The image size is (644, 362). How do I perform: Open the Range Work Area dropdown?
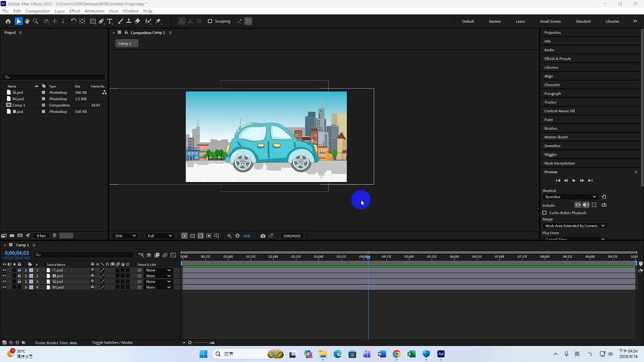[x=575, y=226]
